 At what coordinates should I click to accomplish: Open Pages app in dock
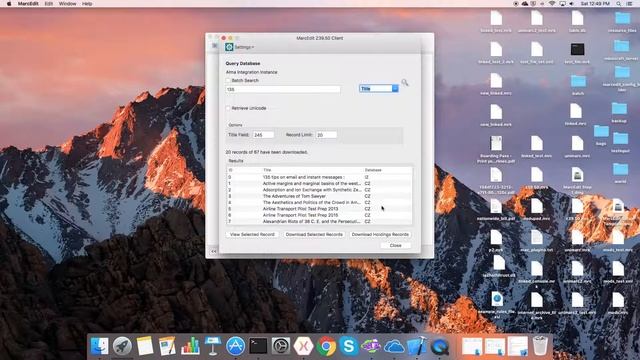[x=167, y=346]
